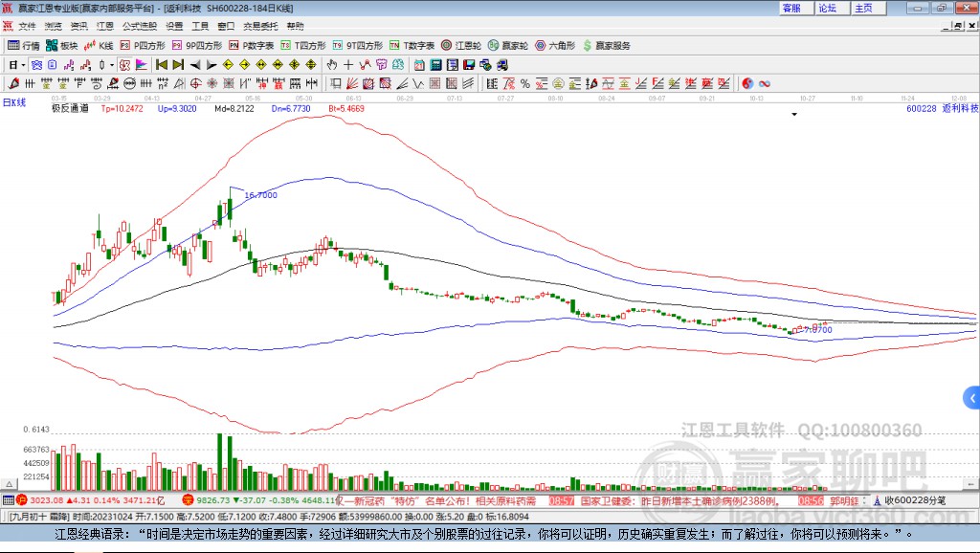Click the red-blue yin-yang icon

[x=747, y=84]
